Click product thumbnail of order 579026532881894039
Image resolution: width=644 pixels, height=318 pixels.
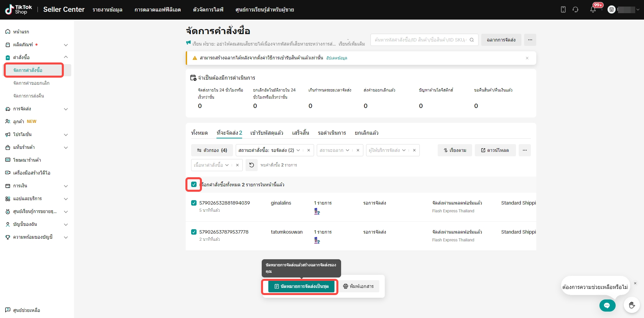317,211
